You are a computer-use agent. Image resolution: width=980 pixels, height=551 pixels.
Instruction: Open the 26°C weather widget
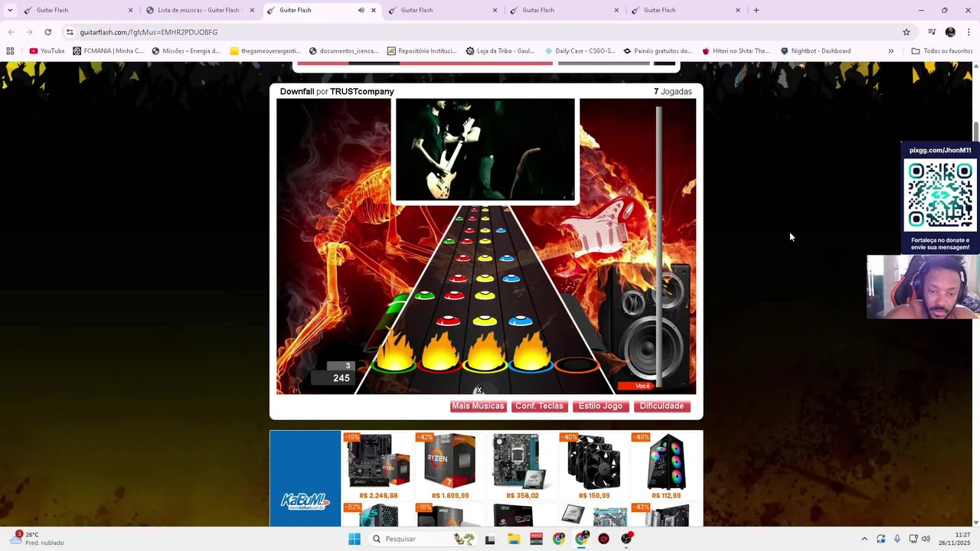(x=38, y=539)
